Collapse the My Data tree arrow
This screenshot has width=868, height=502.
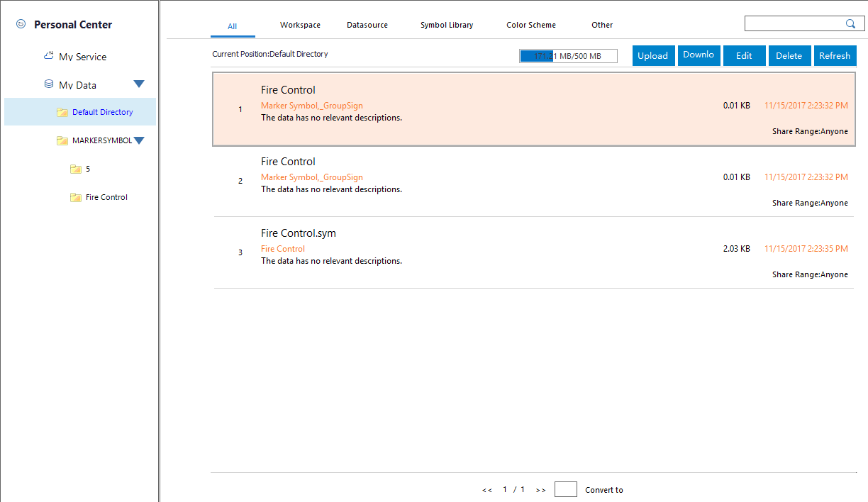(x=139, y=84)
